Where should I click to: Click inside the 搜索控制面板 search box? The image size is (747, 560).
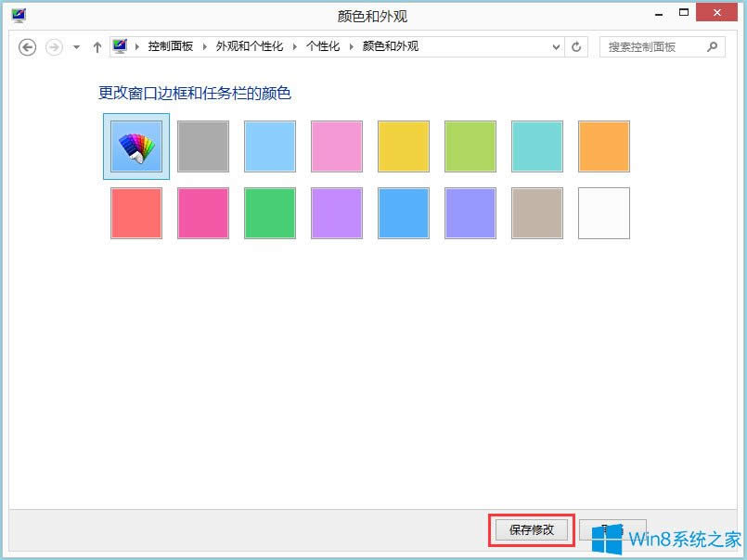pos(650,46)
